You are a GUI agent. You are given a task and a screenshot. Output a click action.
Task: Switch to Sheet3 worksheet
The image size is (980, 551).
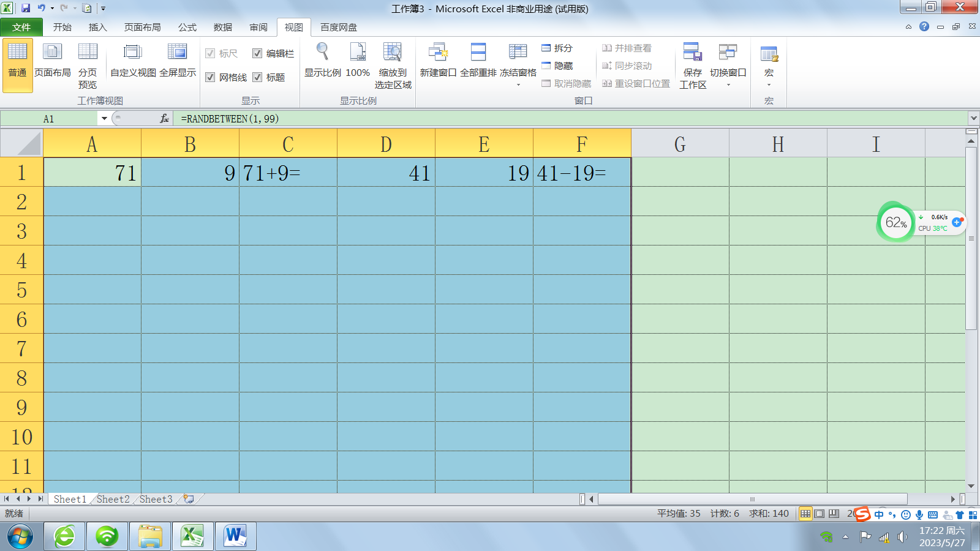(x=156, y=499)
